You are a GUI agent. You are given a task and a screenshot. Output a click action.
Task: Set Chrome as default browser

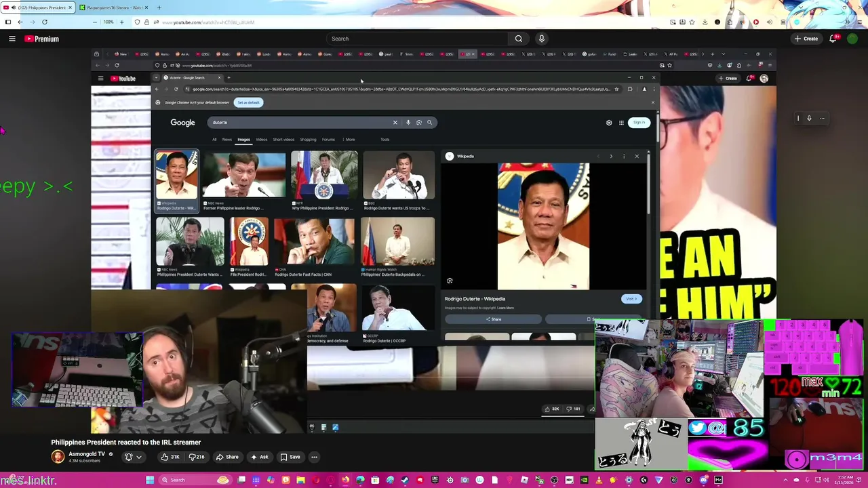tap(248, 102)
